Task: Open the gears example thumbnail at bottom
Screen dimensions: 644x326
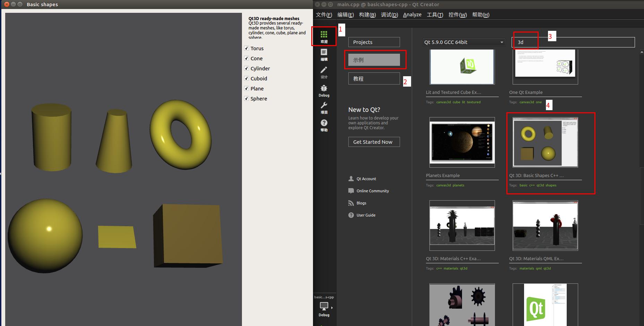Action: pos(462,305)
